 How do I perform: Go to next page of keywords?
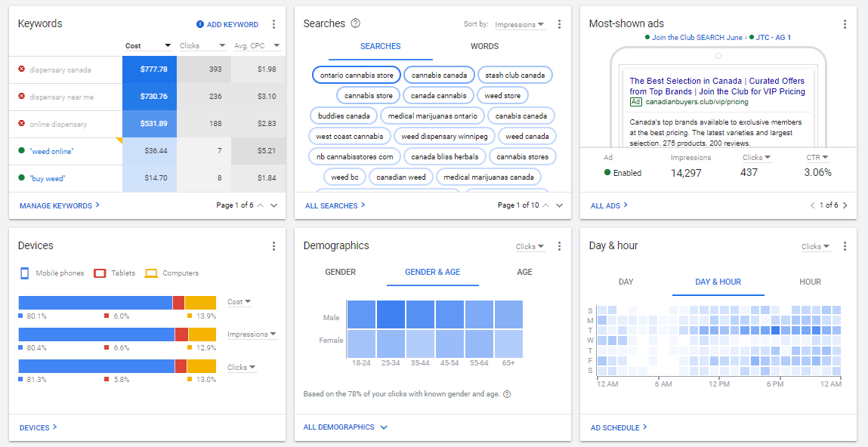point(273,205)
